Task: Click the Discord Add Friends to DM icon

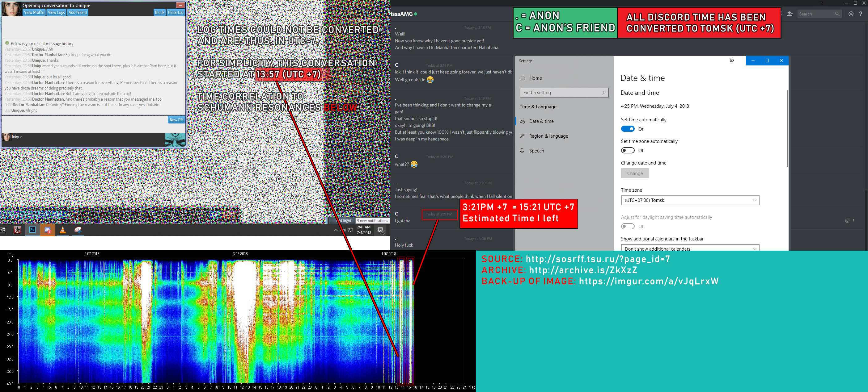Action: coord(790,14)
